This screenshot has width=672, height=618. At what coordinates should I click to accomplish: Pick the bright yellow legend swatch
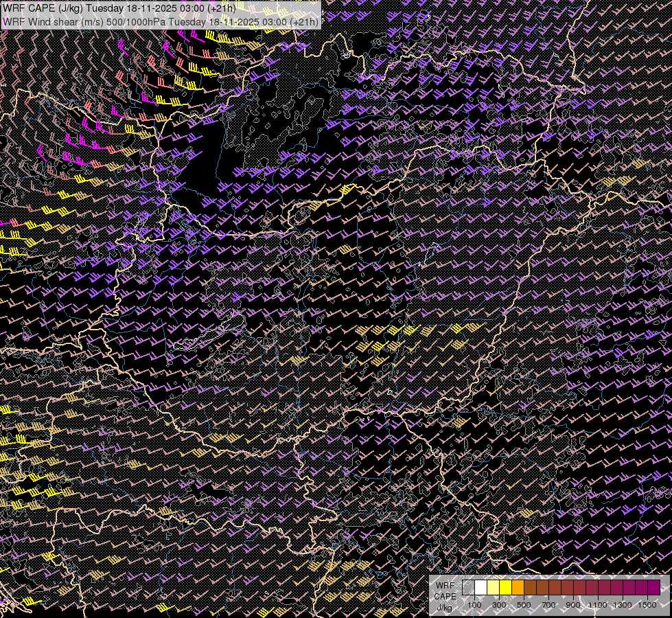506,588
